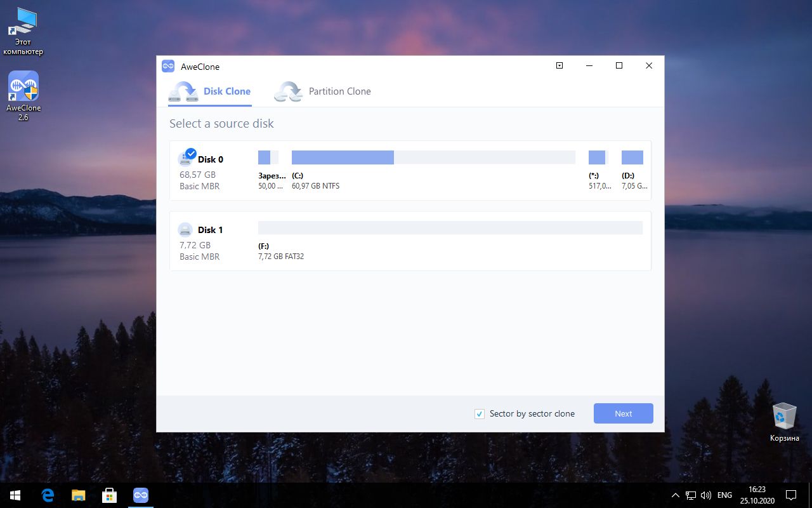Click the AweClone window menu icon

pyautogui.click(x=560, y=65)
